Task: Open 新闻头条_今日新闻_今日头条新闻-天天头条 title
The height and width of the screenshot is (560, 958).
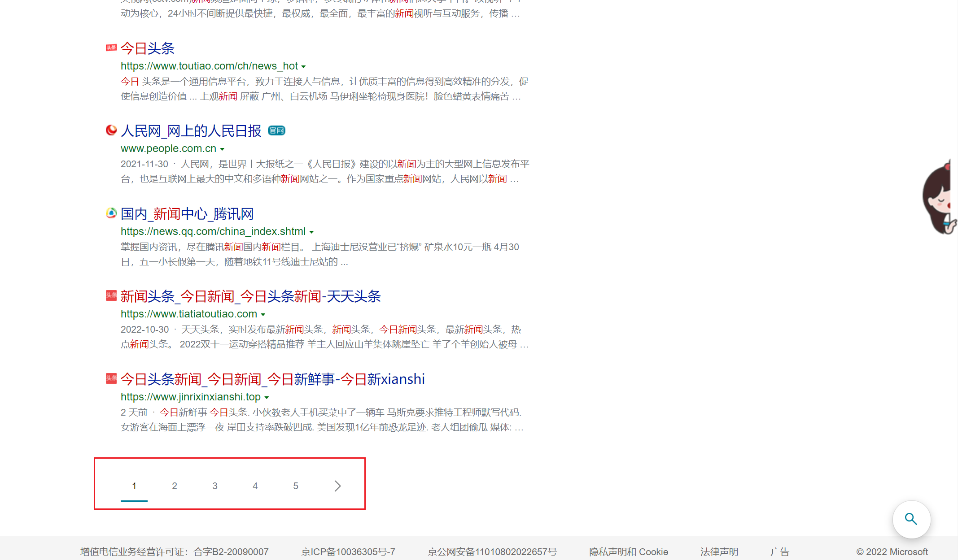Action: click(x=251, y=296)
